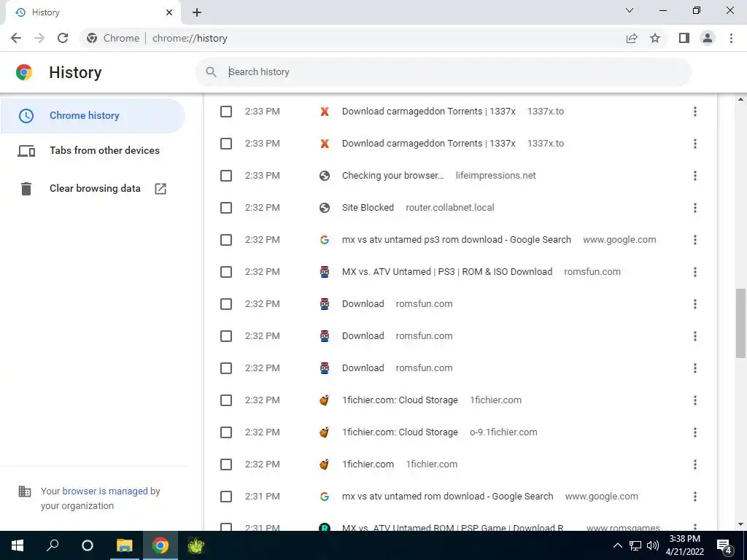Click the scrollbar up arrow
This screenshot has width=747, height=560.
[x=740, y=99]
